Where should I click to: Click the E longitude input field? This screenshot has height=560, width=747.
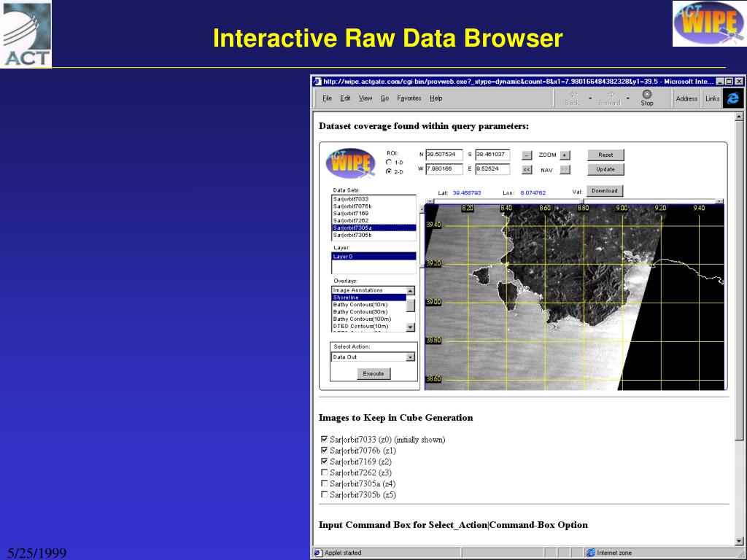pyautogui.click(x=492, y=169)
